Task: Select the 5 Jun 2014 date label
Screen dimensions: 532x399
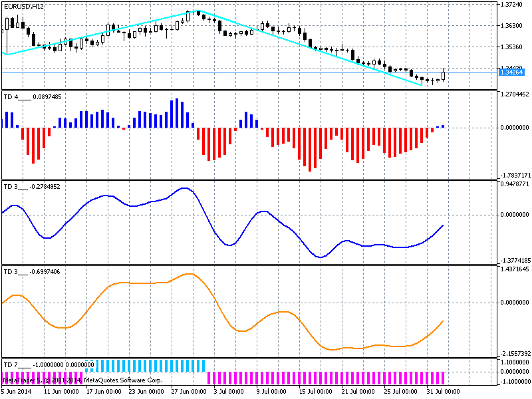Action: [x=16, y=391]
